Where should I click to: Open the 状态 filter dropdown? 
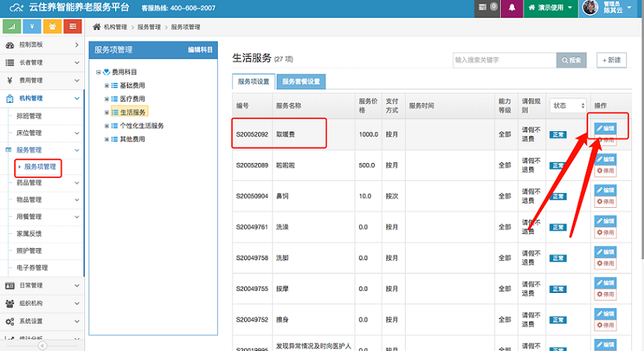click(568, 106)
